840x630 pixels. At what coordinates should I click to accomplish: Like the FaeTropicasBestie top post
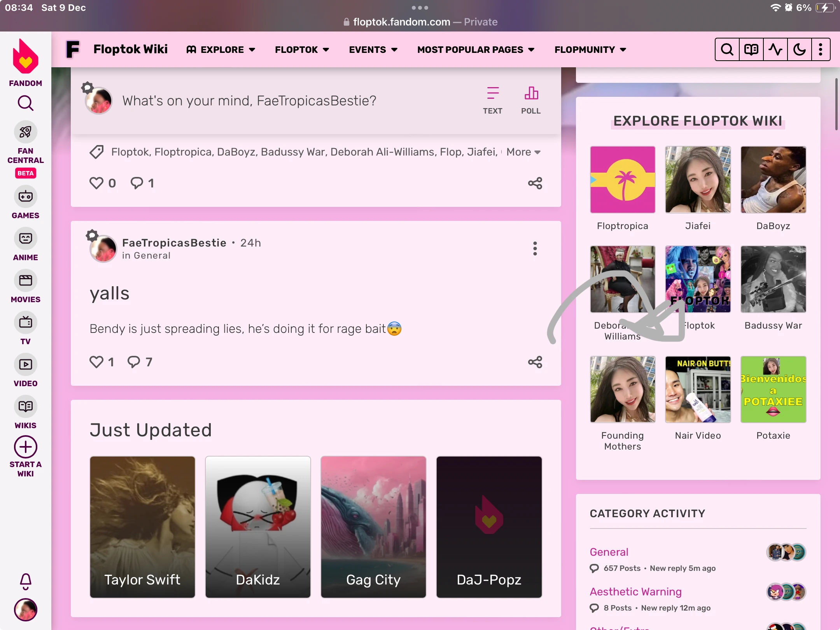96,182
